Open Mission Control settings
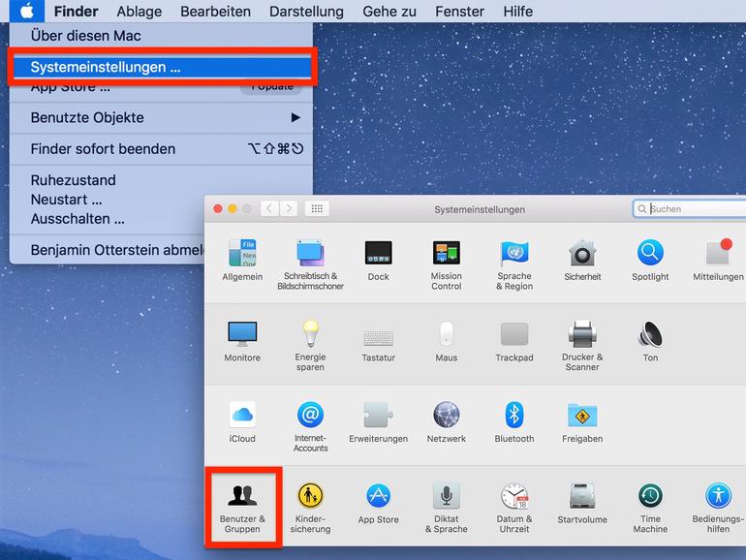Image resolution: width=746 pixels, height=560 pixels. [447, 264]
